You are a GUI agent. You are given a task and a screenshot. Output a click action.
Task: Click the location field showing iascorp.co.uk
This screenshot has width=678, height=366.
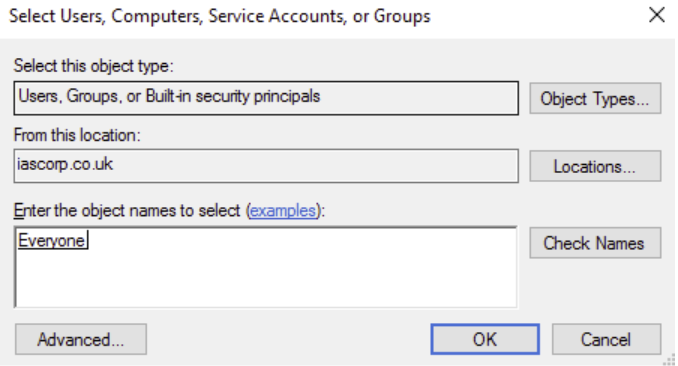click(266, 166)
